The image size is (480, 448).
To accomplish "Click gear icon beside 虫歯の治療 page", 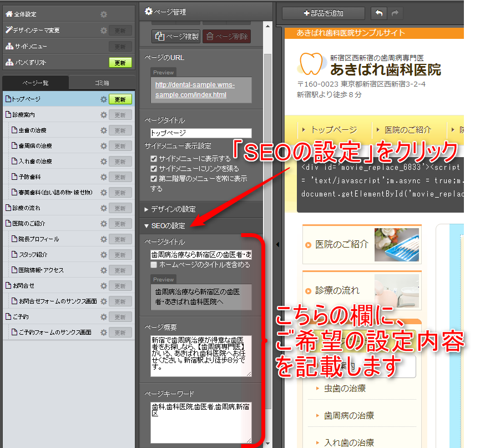I will [103, 130].
